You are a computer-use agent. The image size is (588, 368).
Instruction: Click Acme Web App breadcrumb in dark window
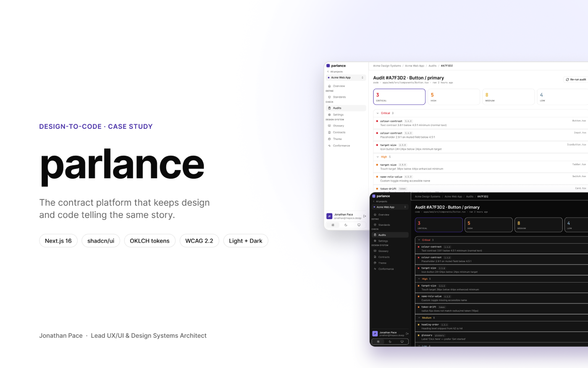(x=453, y=196)
